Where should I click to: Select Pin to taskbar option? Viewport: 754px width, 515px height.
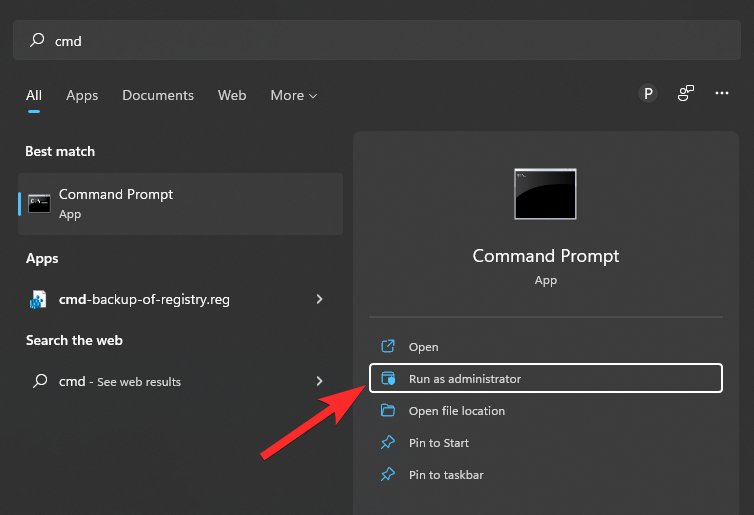click(x=446, y=475)
